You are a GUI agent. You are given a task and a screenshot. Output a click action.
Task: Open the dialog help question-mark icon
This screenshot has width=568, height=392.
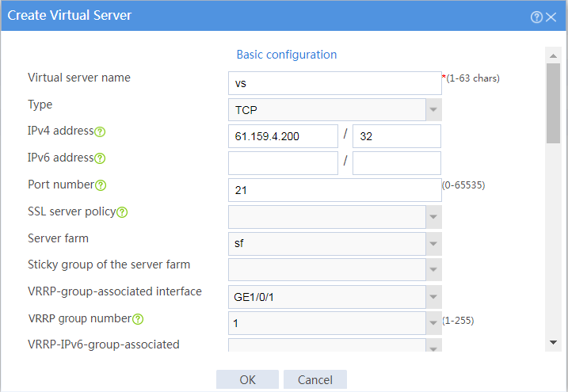pos(536,17)
